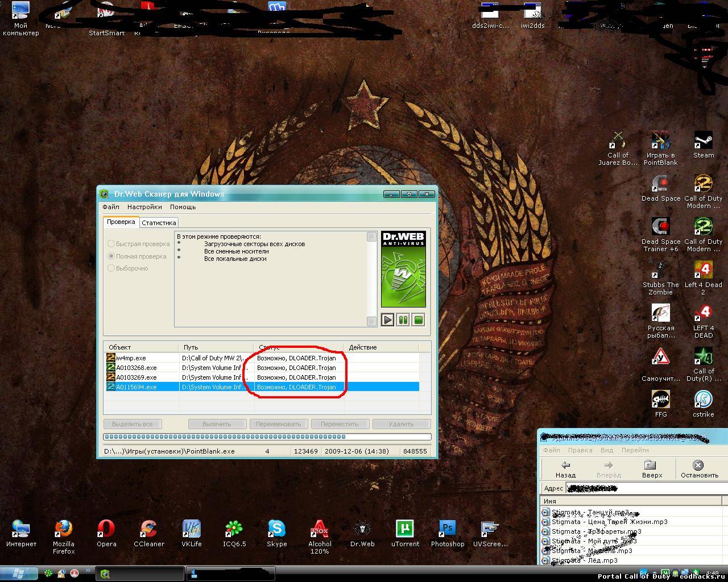Open the Файл menu in Dr.Web scanner

(x=111, y=207)
